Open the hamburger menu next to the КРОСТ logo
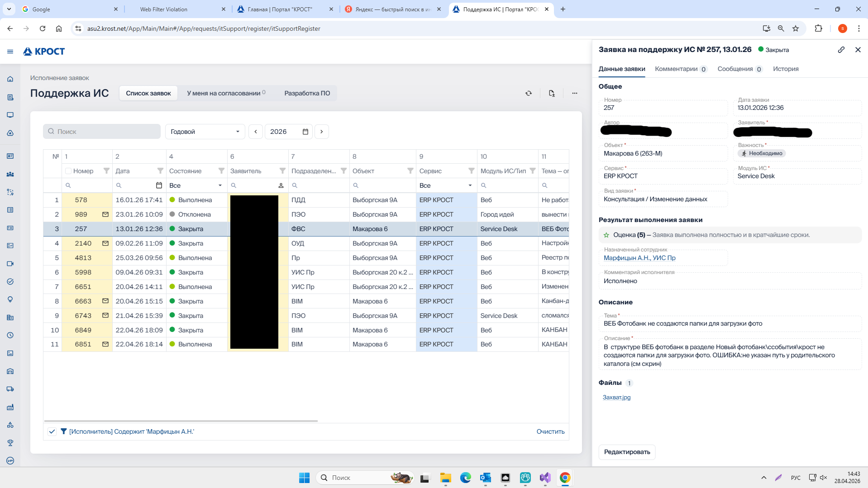The image size is (868, 488). [x=10, y=52]
